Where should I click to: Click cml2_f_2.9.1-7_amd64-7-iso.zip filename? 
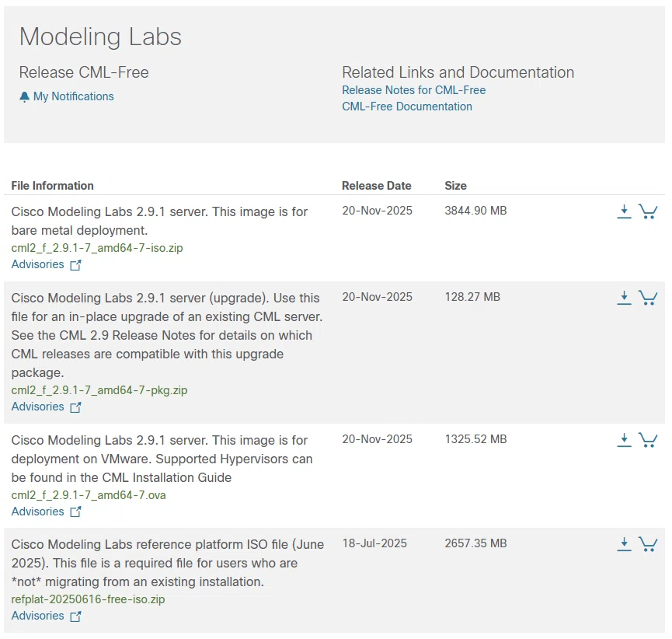(x=97, y=248)
